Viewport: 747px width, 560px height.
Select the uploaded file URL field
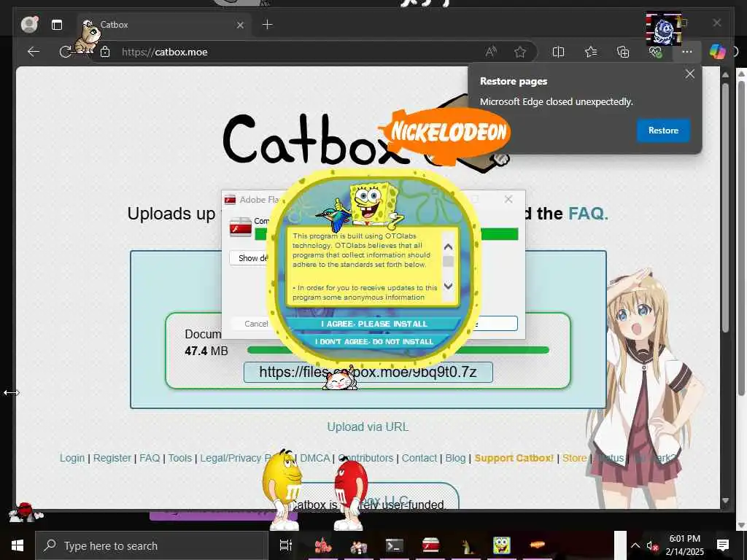coord(368,372)
